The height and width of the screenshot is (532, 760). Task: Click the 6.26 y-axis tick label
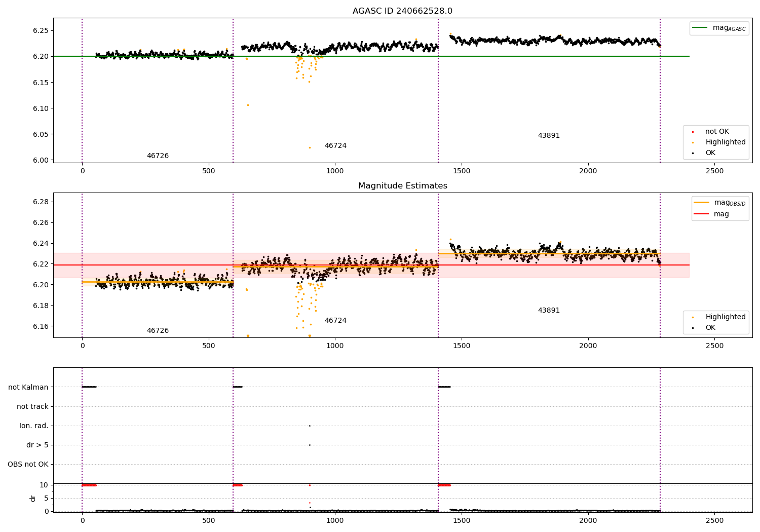[40, 223]
